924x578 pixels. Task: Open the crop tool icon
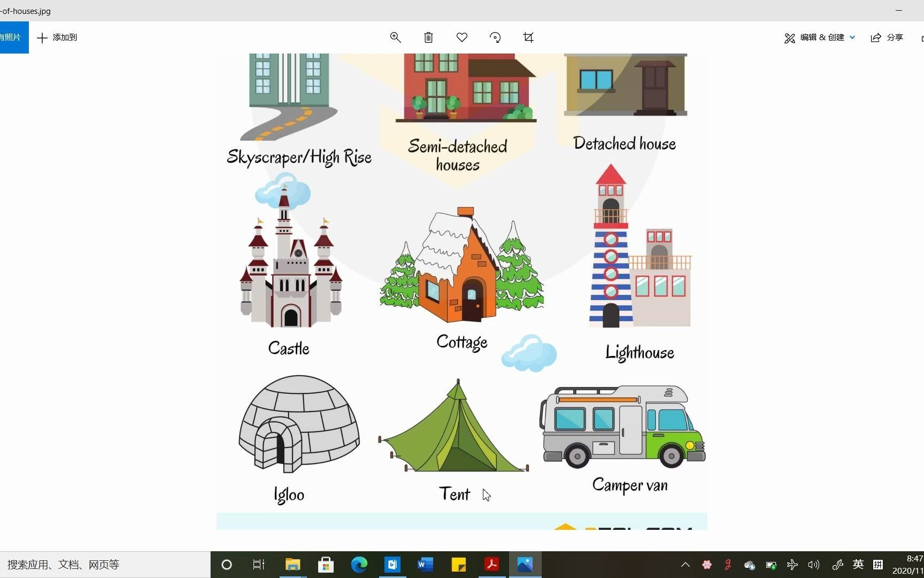point(528,37)
